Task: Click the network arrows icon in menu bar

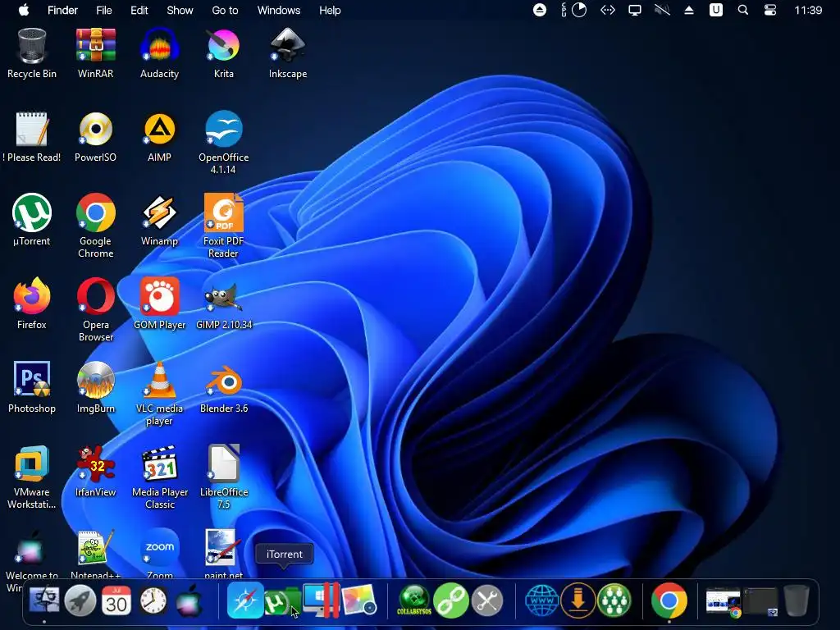Action: click(x=608, y=10)
